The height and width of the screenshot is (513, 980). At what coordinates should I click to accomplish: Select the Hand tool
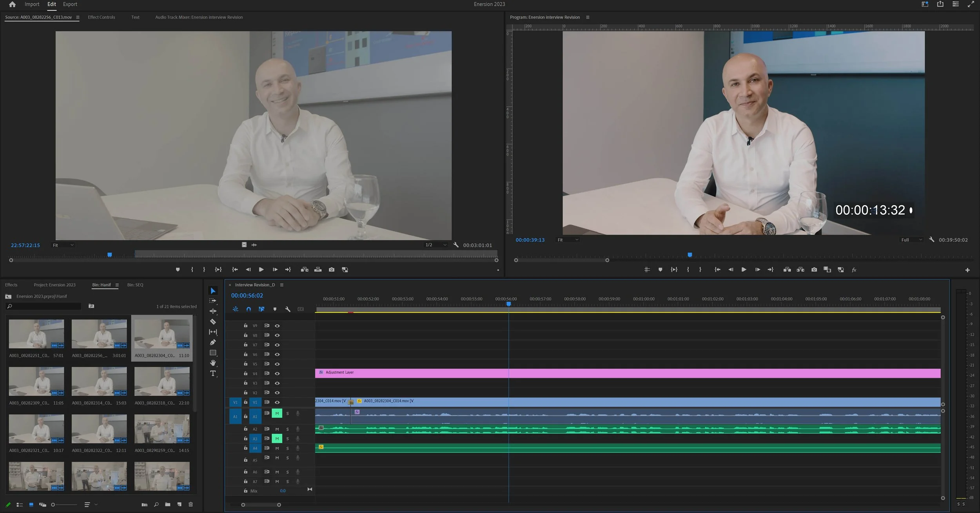point(213,363)
